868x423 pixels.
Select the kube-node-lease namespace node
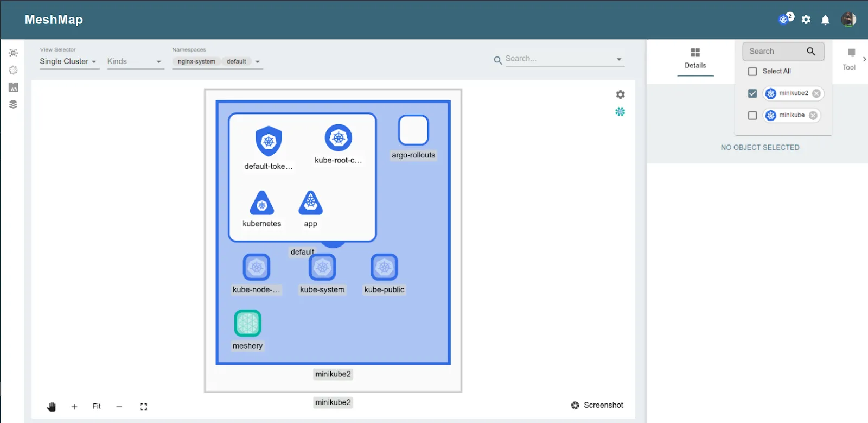click(x=257, y=267)
